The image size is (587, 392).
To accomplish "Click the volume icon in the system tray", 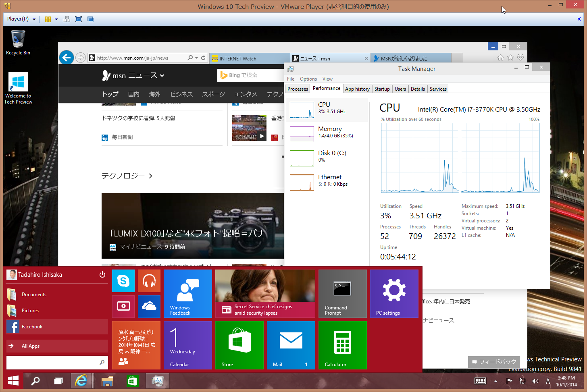I will click(535, 381).
